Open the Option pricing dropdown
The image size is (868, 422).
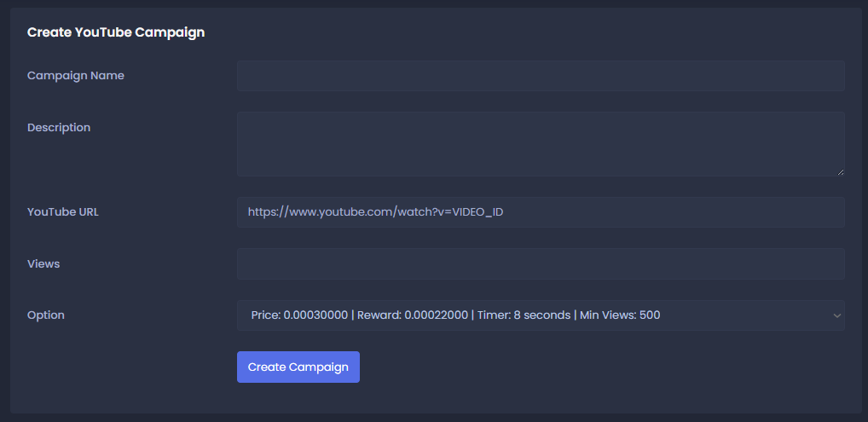pos(541,315)
